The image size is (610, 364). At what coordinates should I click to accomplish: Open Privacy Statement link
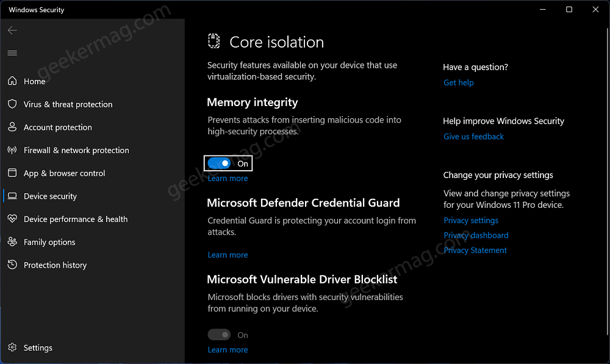tap(475, 250)
